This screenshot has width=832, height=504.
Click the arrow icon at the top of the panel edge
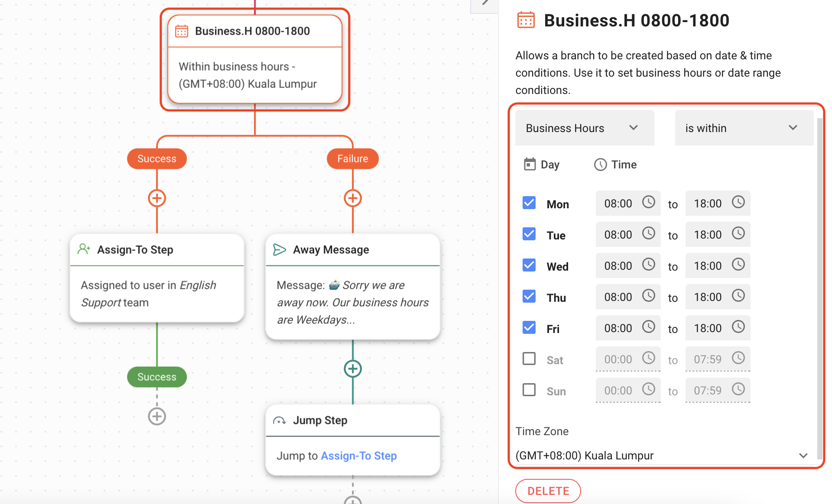point(485,3)
